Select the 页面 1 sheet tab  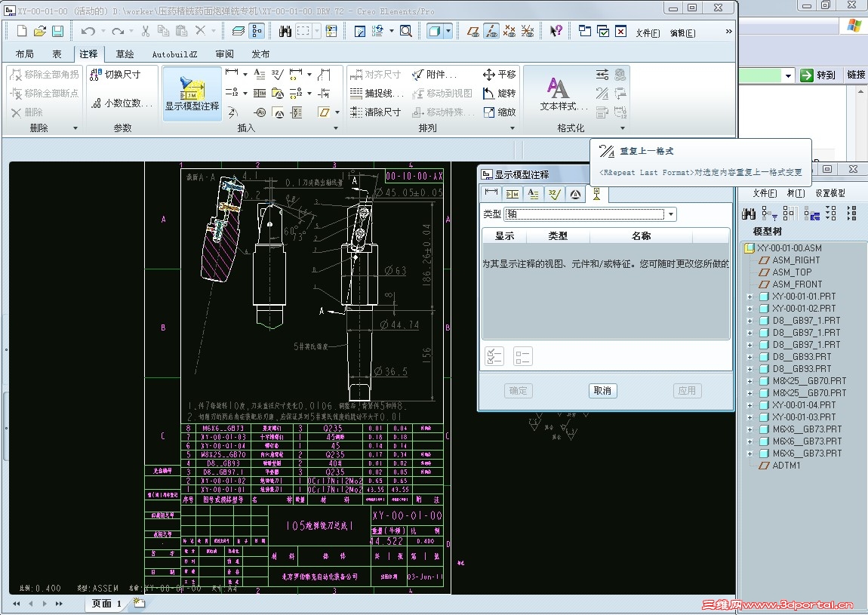pyautogui.click(x=106, y=604)
